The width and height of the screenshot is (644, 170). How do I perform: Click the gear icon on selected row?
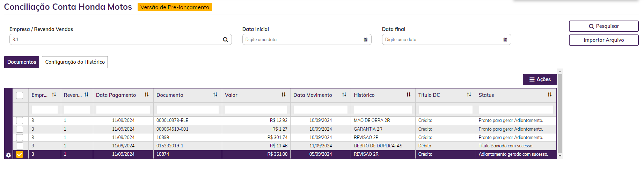point(8,155)
